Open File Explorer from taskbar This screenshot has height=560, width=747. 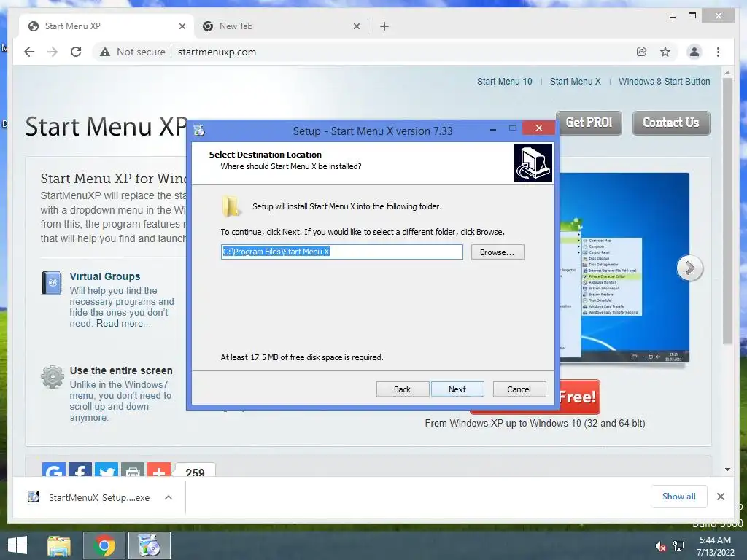tap(58, 545)
